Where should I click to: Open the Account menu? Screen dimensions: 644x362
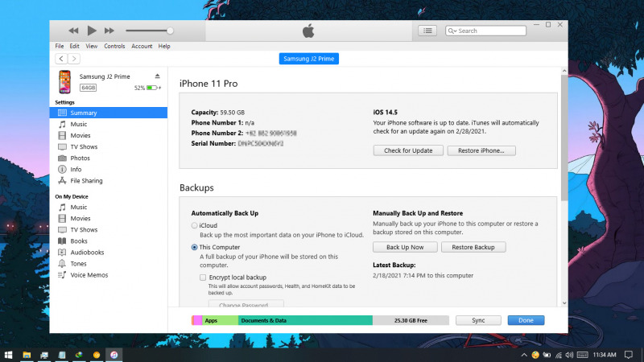pyautogui.click(x=142, y=47)
